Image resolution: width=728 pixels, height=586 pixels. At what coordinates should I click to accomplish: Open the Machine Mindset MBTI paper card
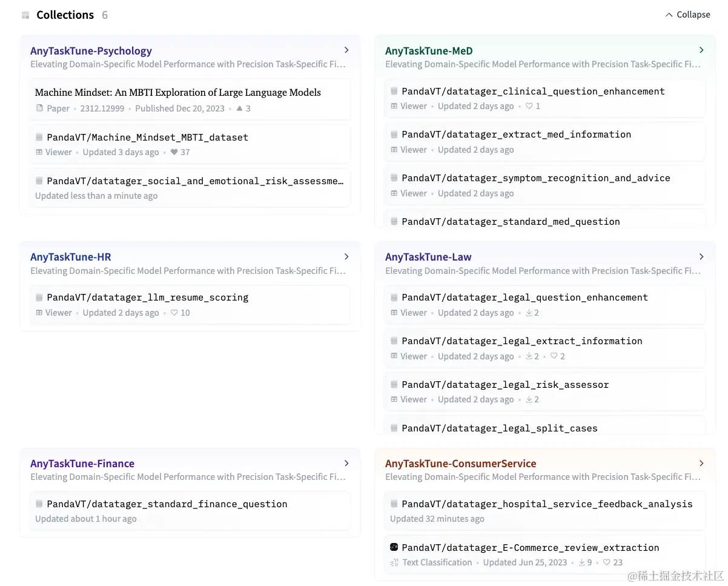[177, 93]
